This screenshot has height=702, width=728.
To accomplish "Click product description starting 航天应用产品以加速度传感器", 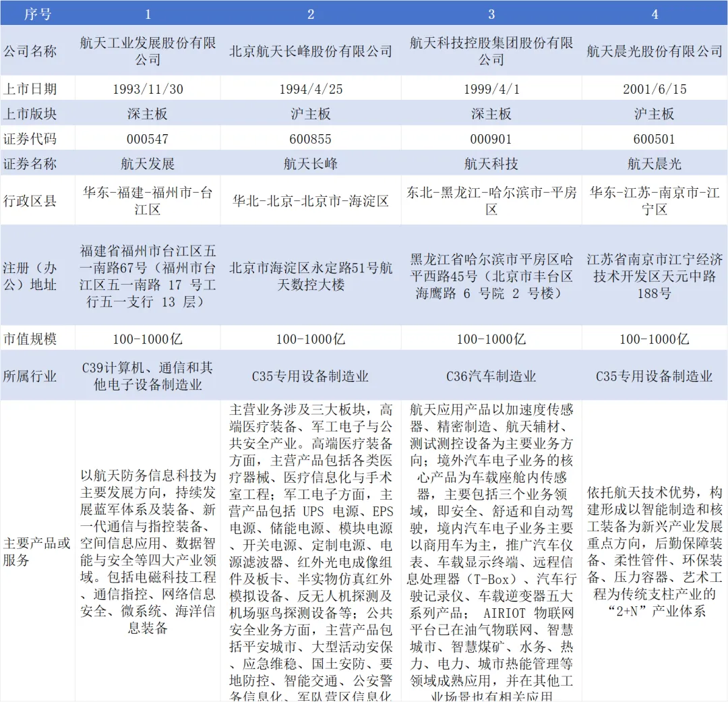I will click(x=491, y=551).
